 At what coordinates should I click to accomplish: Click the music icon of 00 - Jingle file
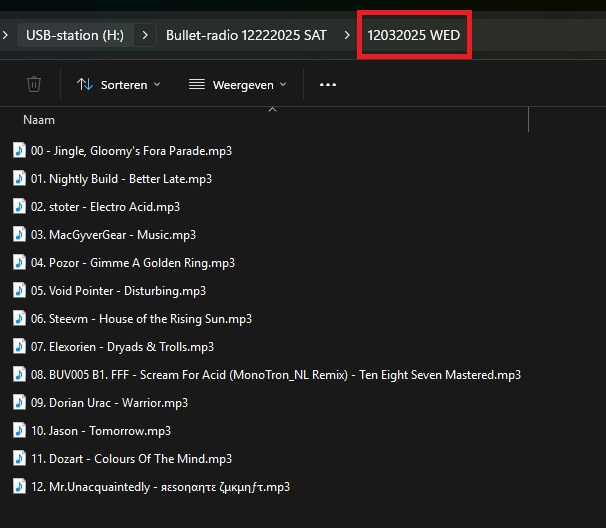click(x=19, y=150)
